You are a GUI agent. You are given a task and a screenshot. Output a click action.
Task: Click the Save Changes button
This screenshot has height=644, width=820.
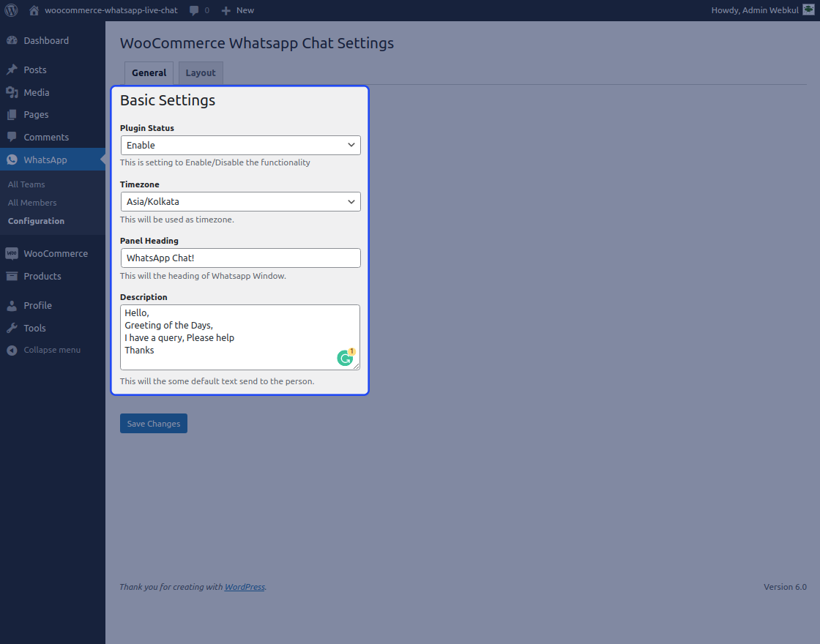(x=154, y=424)
